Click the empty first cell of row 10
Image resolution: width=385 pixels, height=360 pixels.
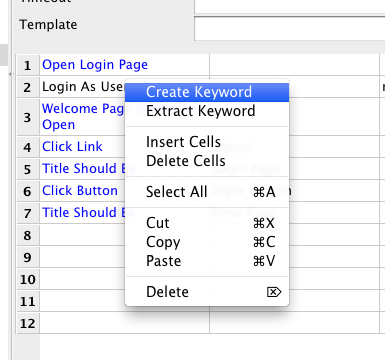(x=124, y=279)
